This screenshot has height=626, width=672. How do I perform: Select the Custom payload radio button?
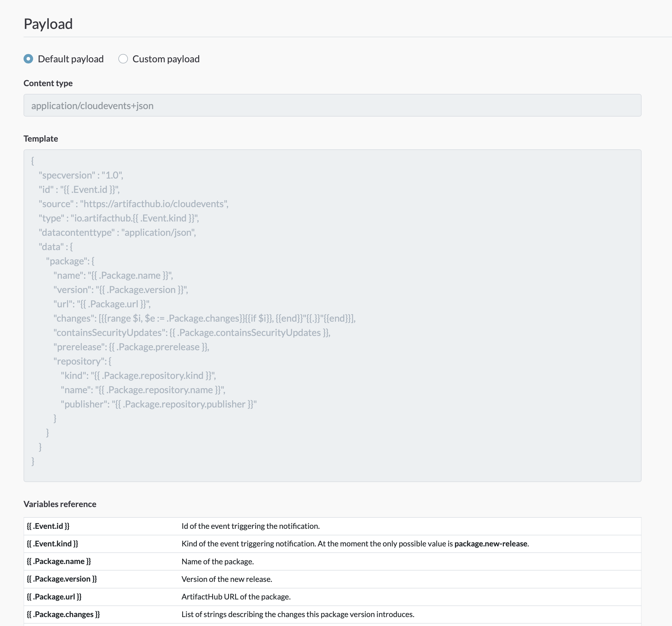click(x=123, y=59)
